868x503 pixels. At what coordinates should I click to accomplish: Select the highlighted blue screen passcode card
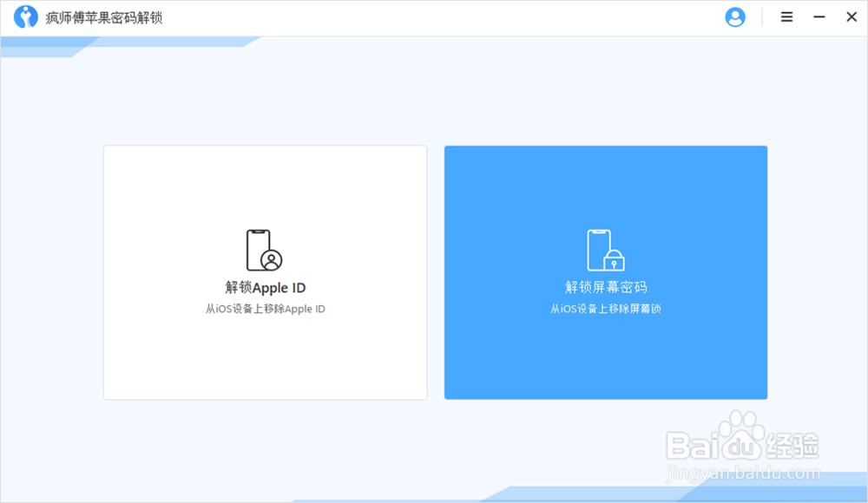point(605,272)
